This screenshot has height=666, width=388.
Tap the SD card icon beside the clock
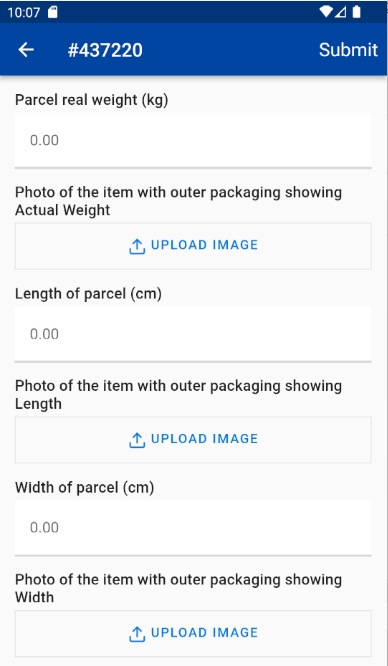[53, 12]
